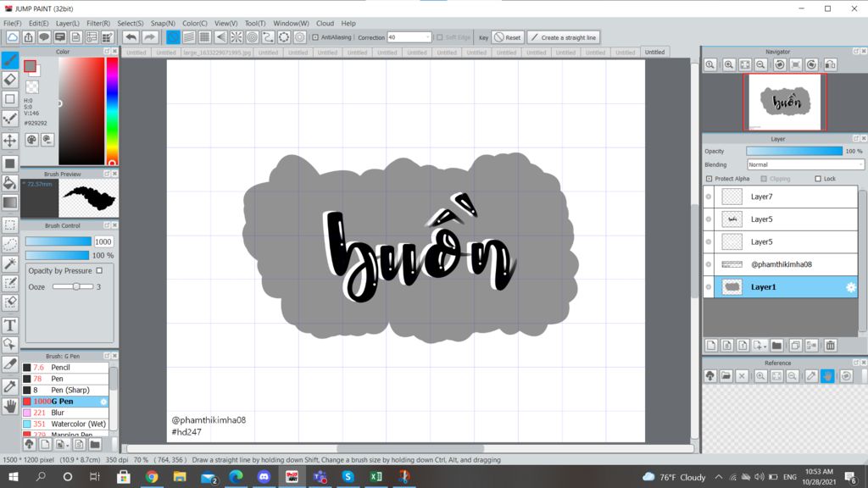
Task: Turn snap off using highlighted snap button
Action: click(173, 37)
